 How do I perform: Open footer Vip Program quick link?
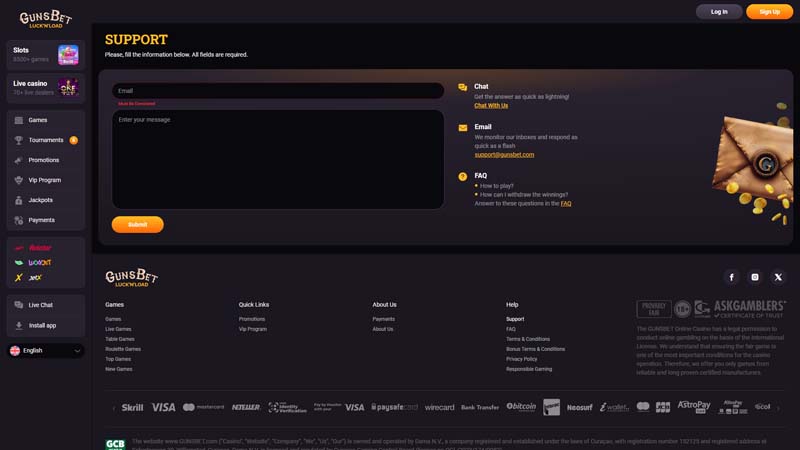(253, 329)
